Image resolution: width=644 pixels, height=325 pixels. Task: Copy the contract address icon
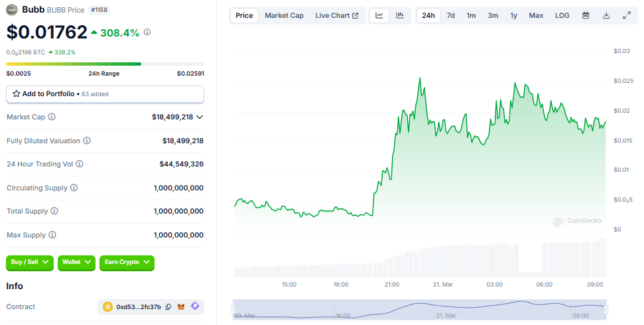point(168,307)
